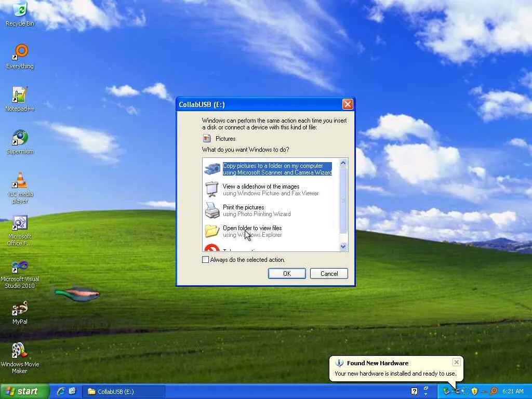Click the Everything orange magnifier tray icon
Screen dimensions: 532x399
point(494,391)
